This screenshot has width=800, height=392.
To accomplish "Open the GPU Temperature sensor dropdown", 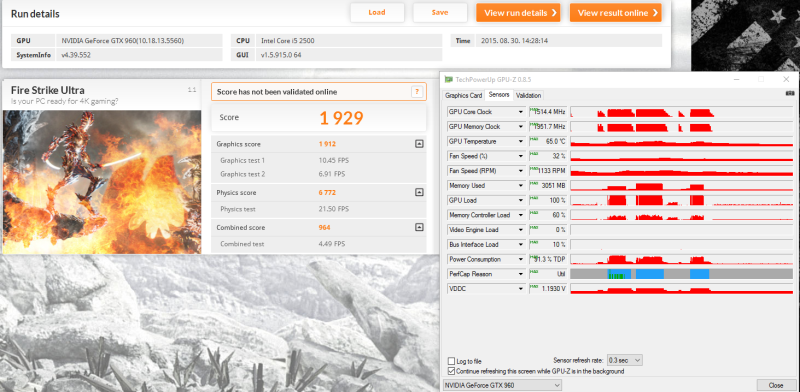I will click(521, 141).
